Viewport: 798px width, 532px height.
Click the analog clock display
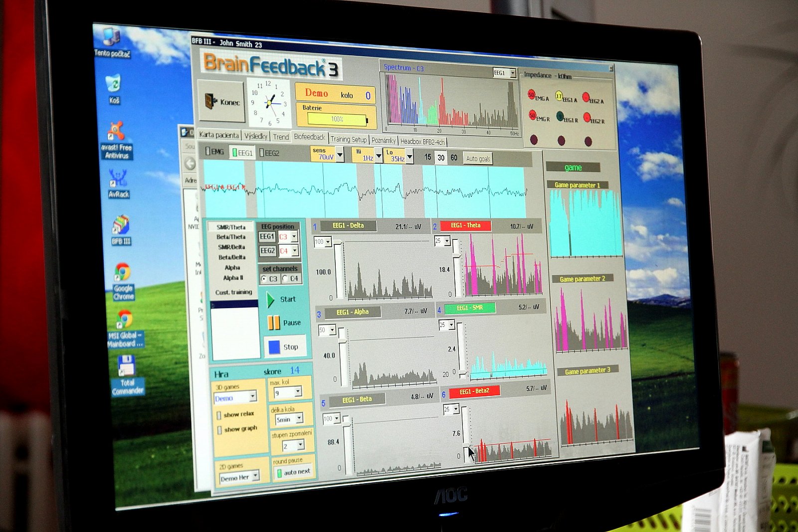[x=269, y=103]
